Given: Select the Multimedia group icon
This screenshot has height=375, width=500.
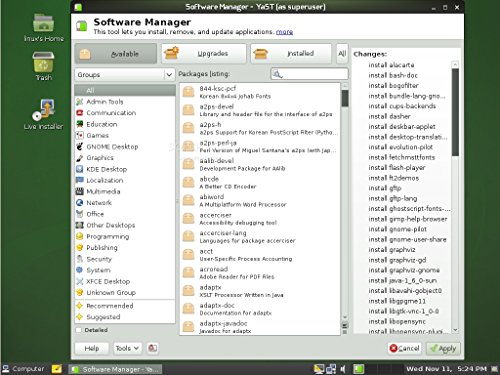Looking at the screenshot, I should click(x=79, y=191).
